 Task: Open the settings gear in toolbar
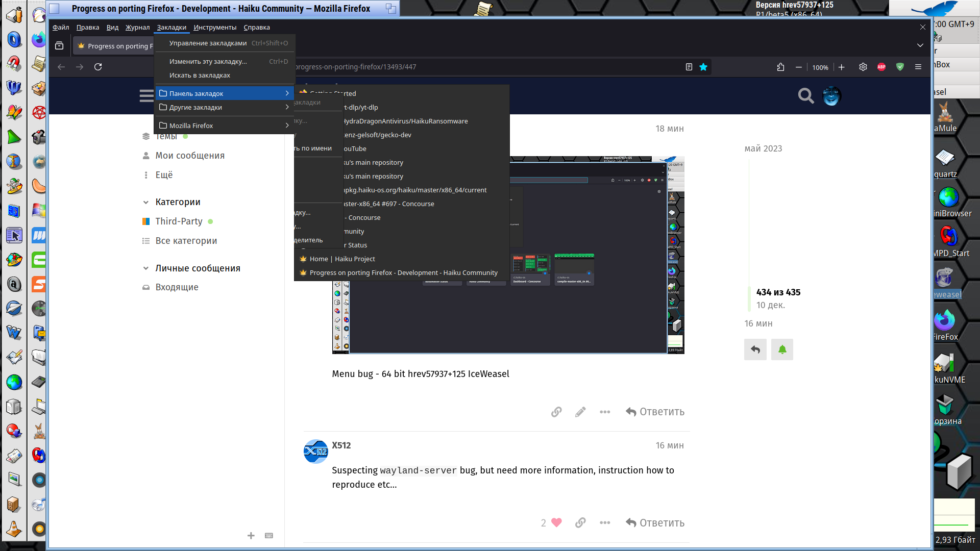click(x=863, y=67)
